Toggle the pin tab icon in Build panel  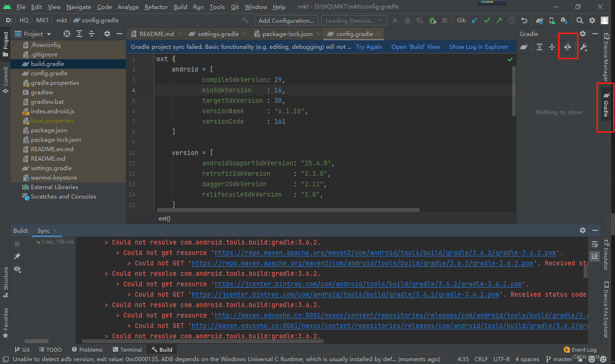[18, 256]
